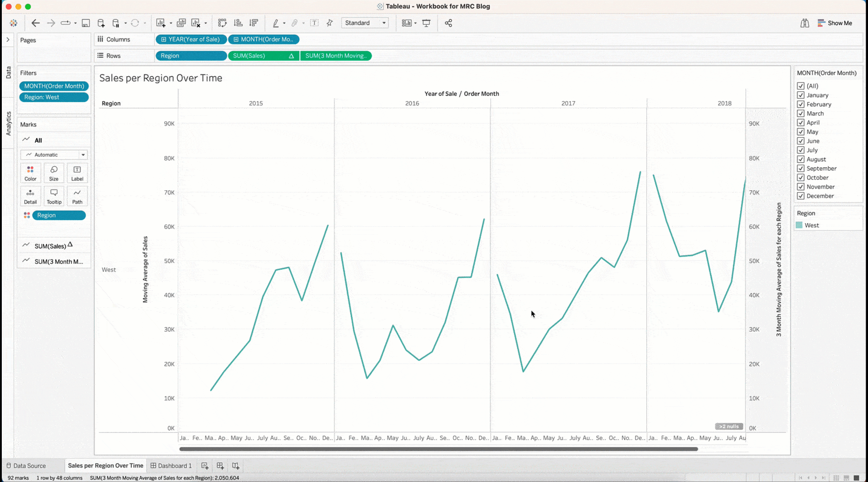Click the >2 nulls indicator
This screenshot has width=868, height=482.
tap(728, 426)
